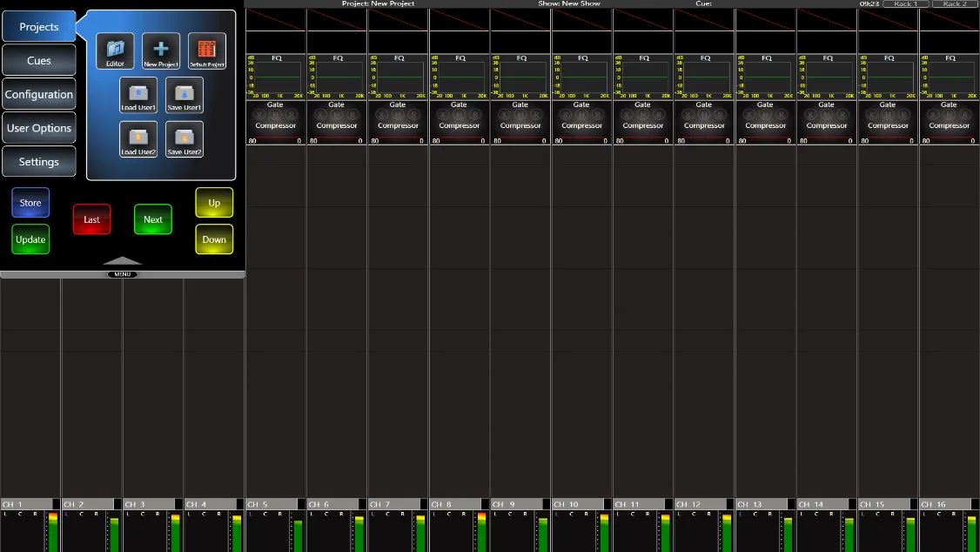Open the project Editor icon

click(x=115, y=50)
